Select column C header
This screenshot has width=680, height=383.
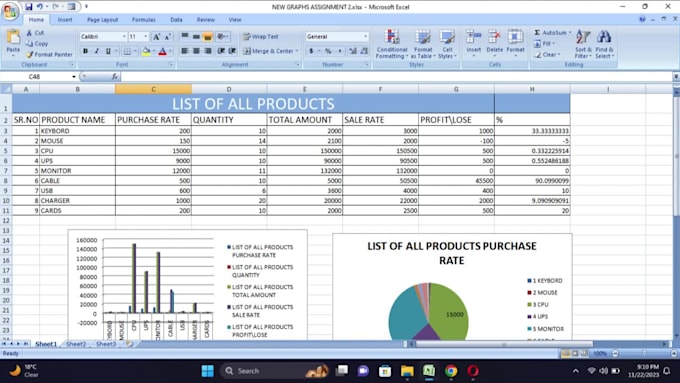point(154,89)
